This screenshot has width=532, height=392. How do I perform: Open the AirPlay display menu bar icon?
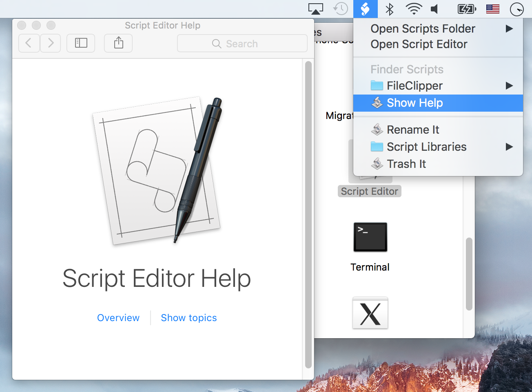(x=315, y=9)
